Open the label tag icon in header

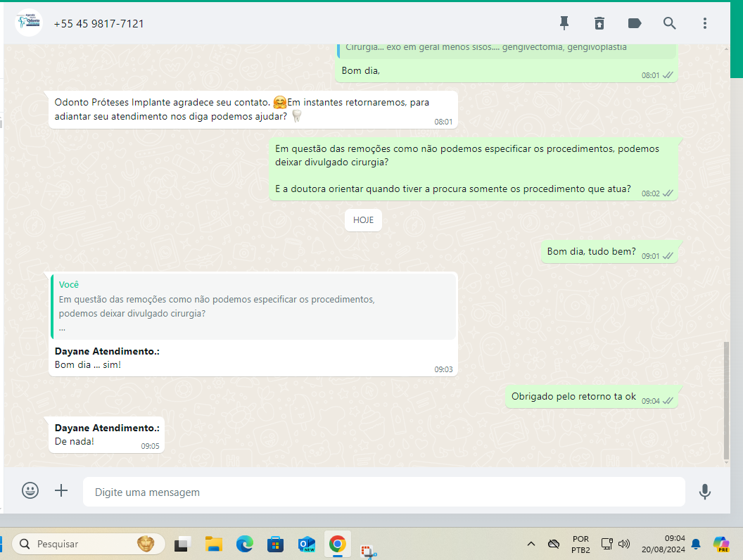(x=635, y=23)
